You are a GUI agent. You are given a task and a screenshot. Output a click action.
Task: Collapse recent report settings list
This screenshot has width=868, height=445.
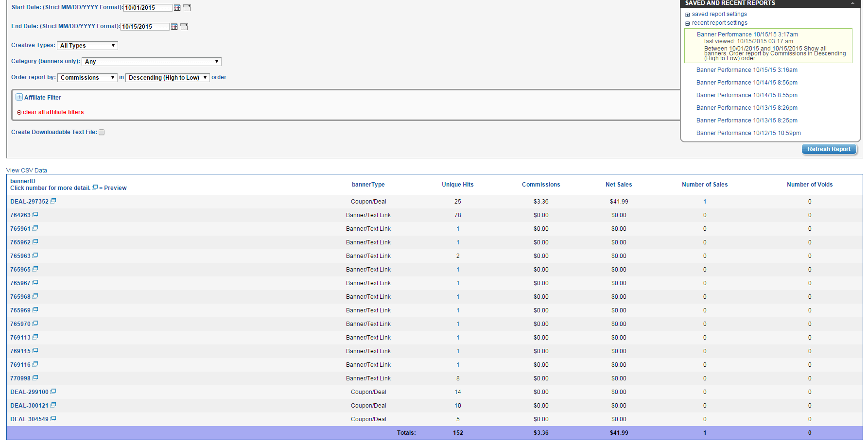tap(688, 23)
